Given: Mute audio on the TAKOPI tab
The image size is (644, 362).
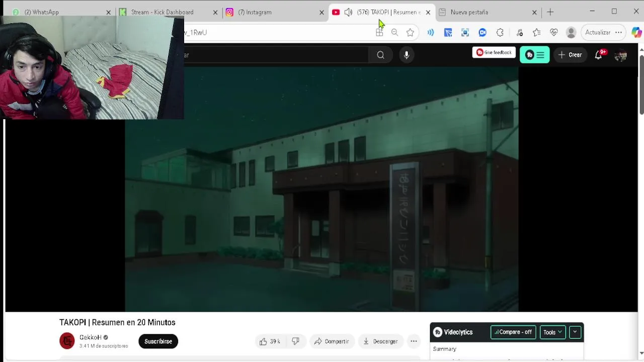Looking at the screenshot, I should coord(348,12).
